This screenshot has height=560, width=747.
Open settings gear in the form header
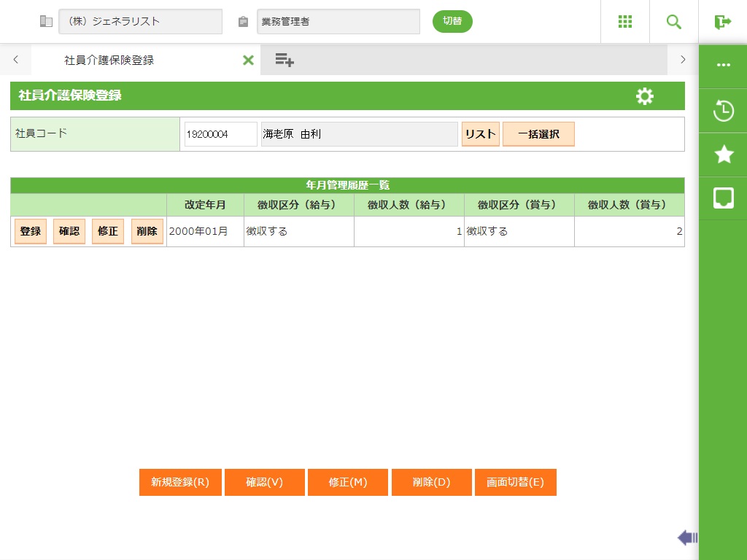pos(645,96)
